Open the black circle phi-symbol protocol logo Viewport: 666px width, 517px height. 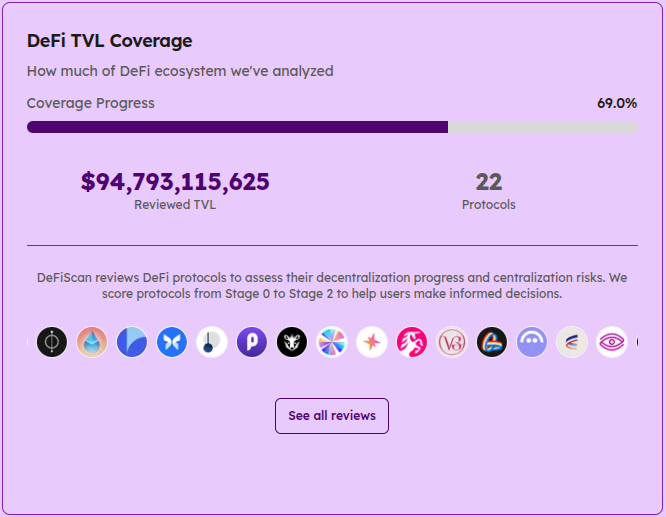(52, 342)
